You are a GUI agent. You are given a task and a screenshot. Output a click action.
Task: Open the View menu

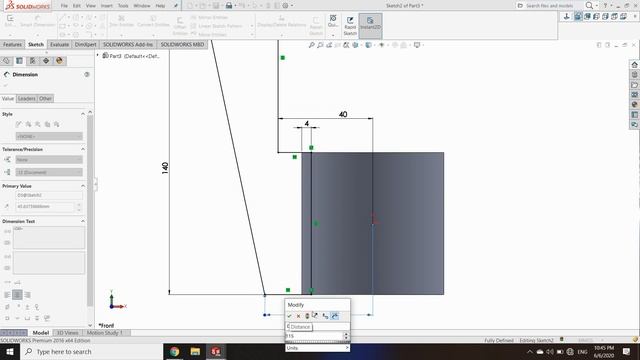coord(91,6)
